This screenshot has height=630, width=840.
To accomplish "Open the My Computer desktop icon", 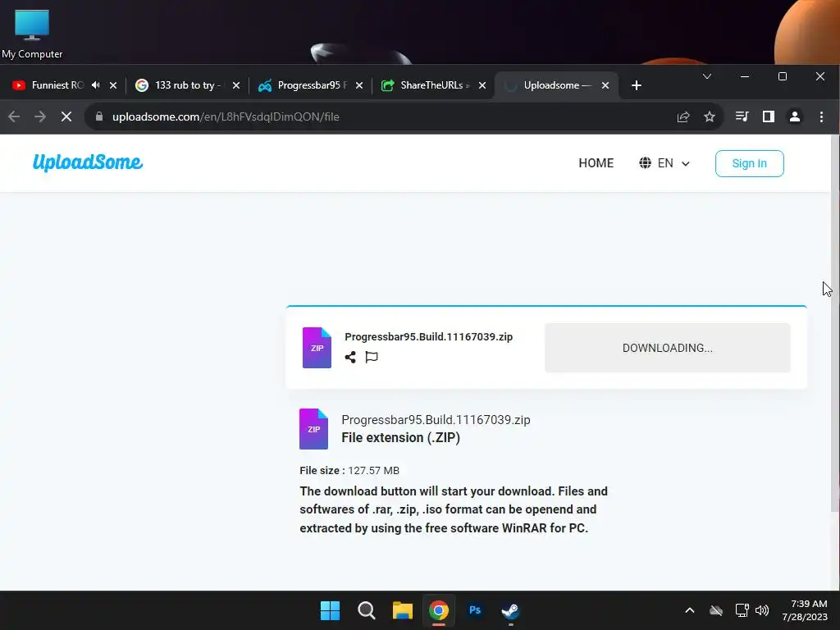I will tap(32, 34).
